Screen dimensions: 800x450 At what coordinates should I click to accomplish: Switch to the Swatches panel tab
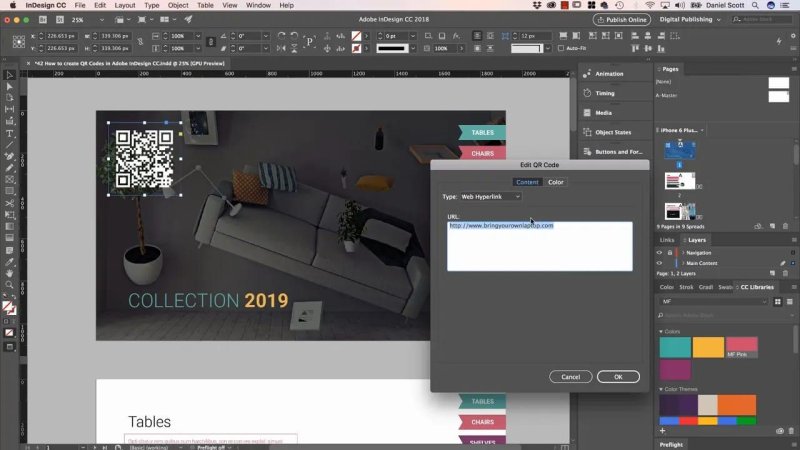[725, 287]
